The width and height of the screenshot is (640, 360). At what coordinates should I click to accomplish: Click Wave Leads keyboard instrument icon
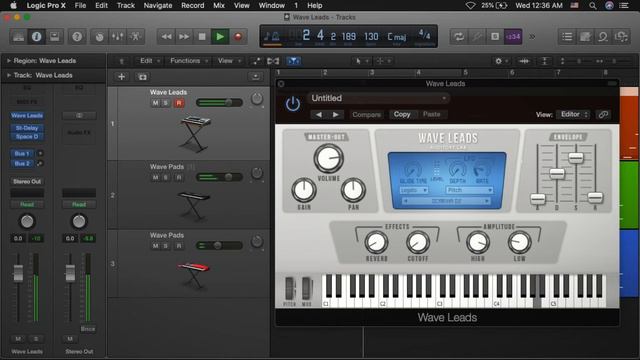point(195,133)
